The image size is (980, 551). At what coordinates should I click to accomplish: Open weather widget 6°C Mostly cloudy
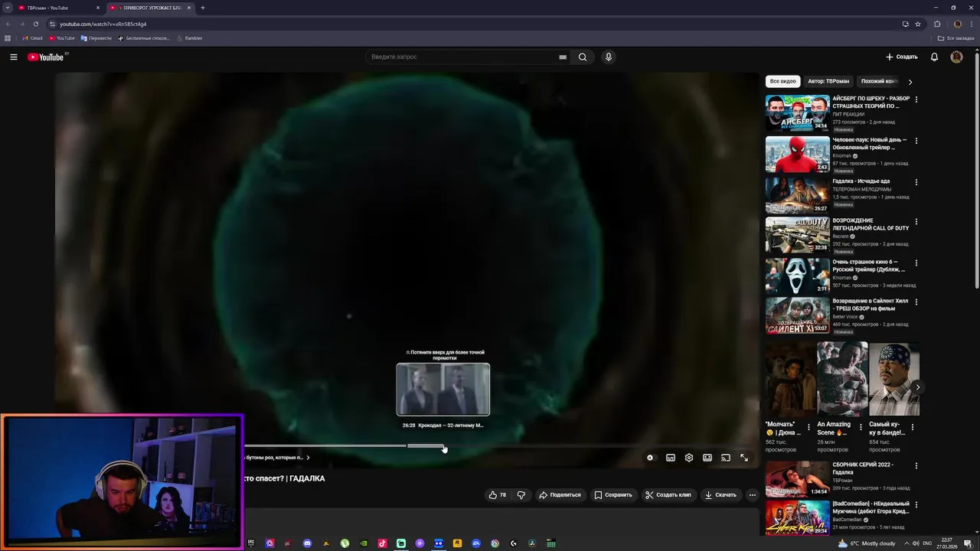(867, 543)
